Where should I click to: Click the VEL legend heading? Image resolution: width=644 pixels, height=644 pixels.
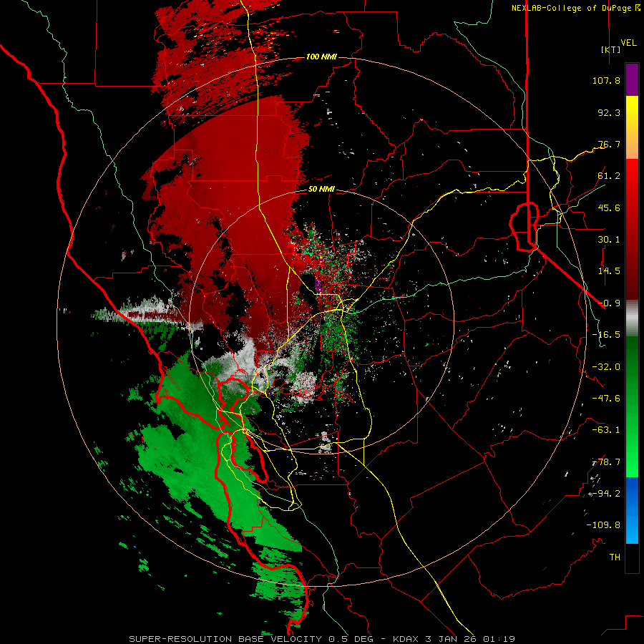[x=628, y=43]
